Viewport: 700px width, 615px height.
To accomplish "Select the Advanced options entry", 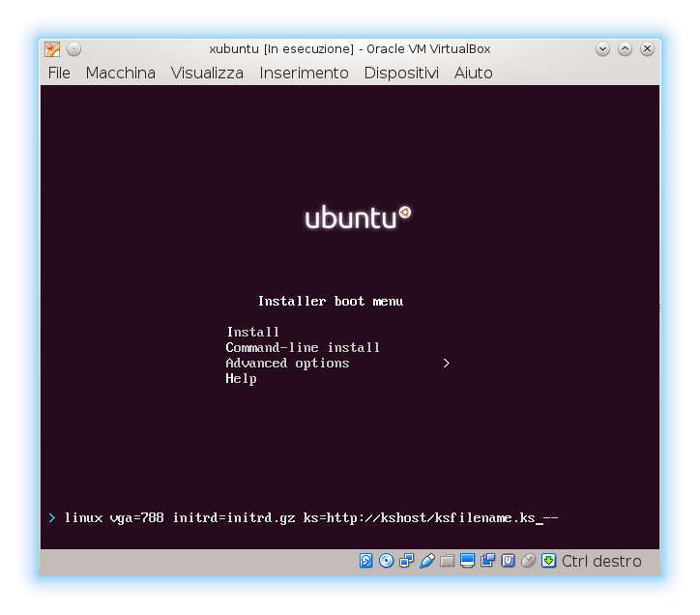I will pyautogui.click(x=287, y=364).
